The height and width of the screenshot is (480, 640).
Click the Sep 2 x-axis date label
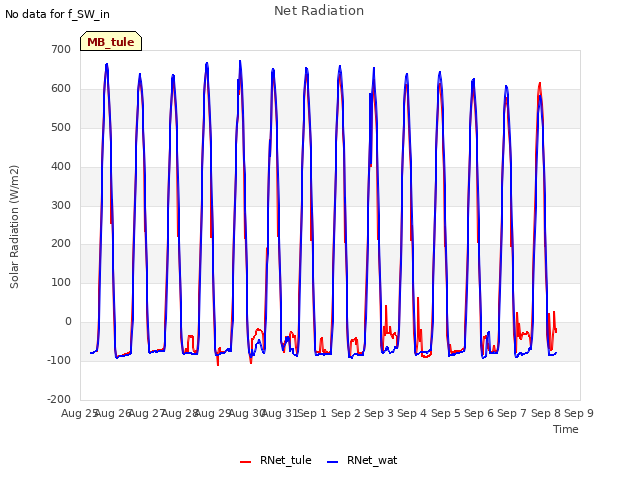click(346, 413)
